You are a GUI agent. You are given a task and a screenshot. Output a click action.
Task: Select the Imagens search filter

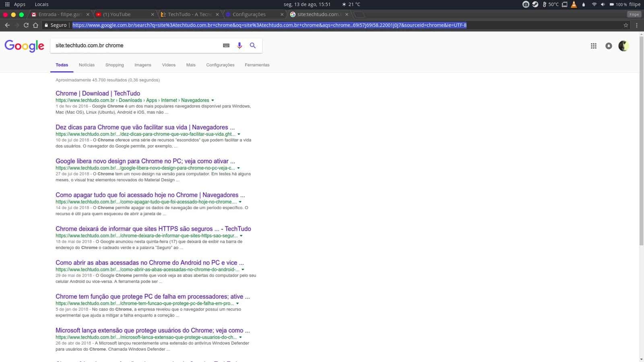pyautogui.click(x=143, y=65)
